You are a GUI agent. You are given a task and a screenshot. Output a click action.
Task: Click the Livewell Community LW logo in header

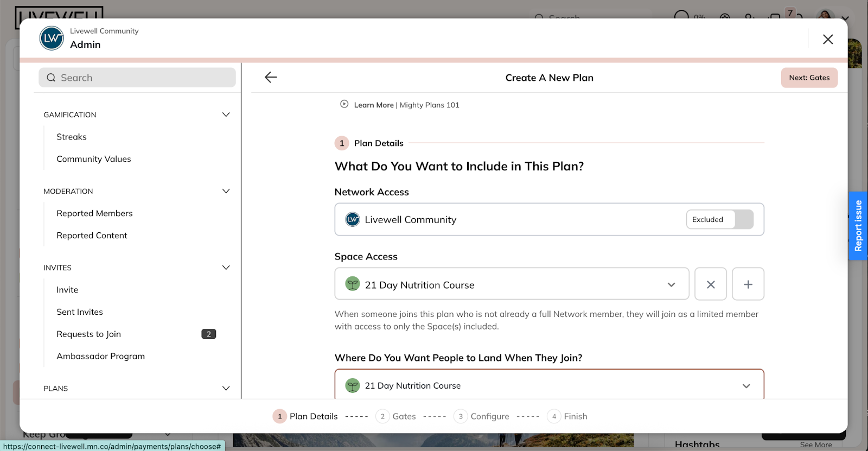tap(52, 38)
